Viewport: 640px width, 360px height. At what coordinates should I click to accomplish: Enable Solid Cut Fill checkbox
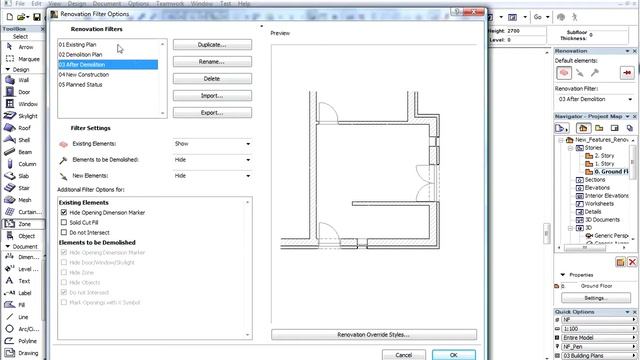(x=64, y=222)
